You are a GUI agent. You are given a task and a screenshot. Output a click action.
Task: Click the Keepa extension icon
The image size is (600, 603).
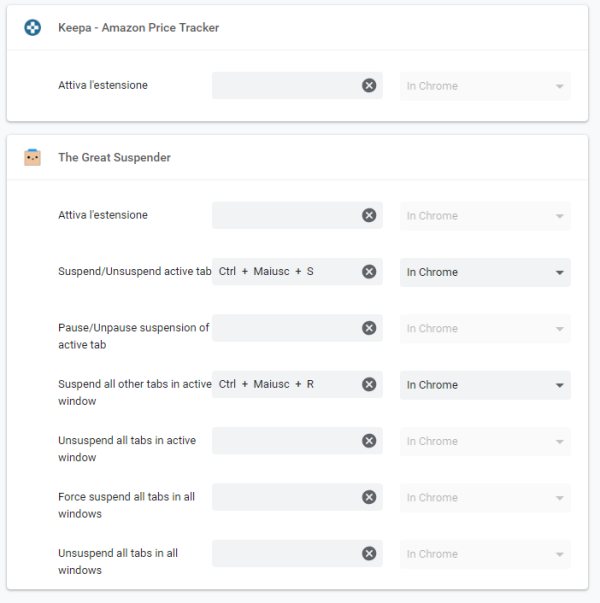coord(32,28)
